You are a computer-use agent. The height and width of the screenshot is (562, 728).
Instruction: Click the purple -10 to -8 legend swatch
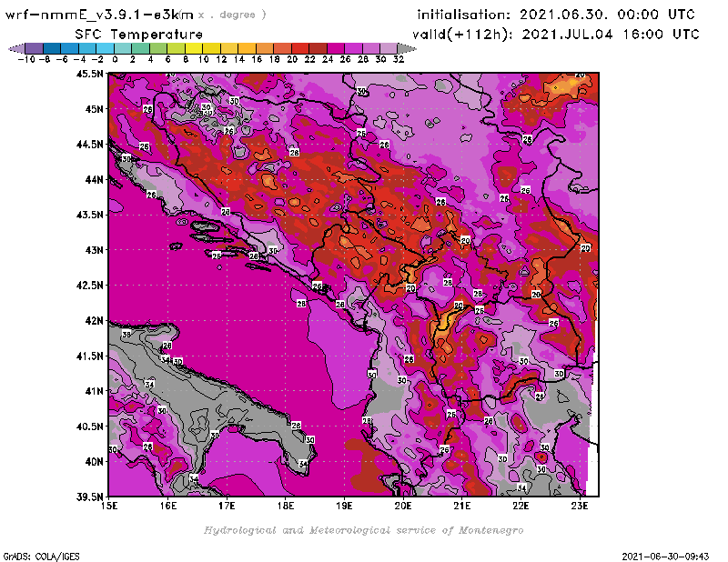35,48
